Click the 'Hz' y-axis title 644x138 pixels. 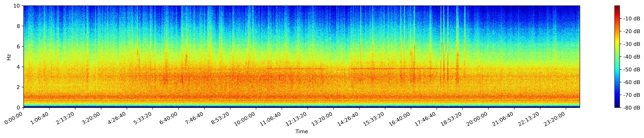click(9, 57)
